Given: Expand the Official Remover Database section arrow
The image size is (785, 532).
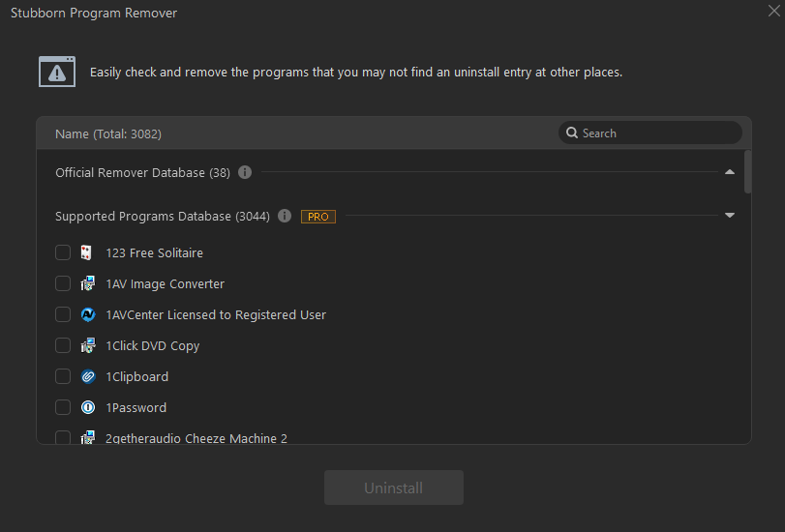Looking at the screenshot, I should pos(730,172).
